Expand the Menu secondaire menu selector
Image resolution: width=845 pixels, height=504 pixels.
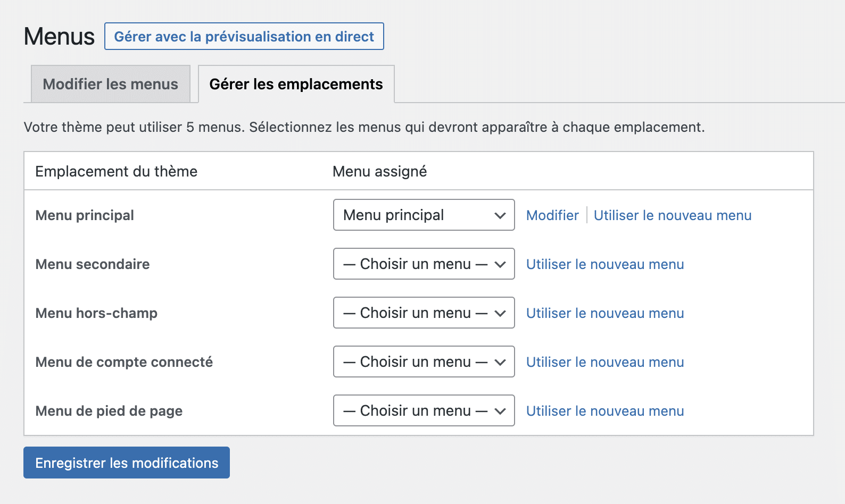tap(423, 264)
